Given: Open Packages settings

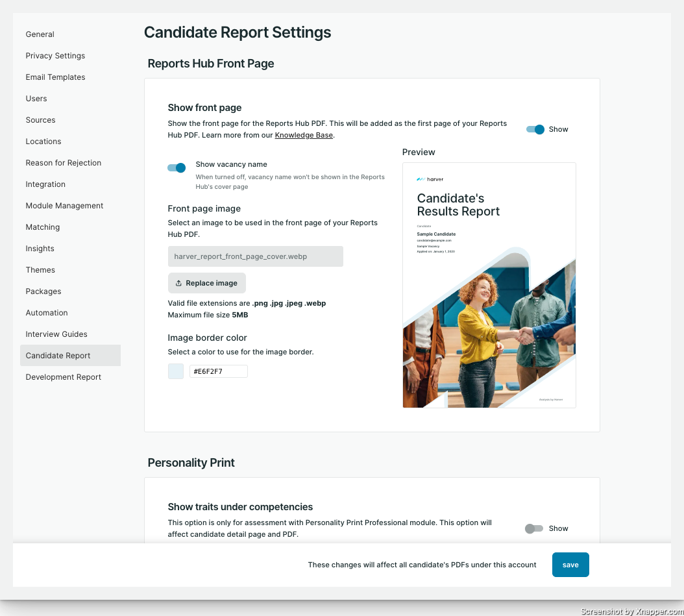Looking at the screenshot, I should 43,291.
